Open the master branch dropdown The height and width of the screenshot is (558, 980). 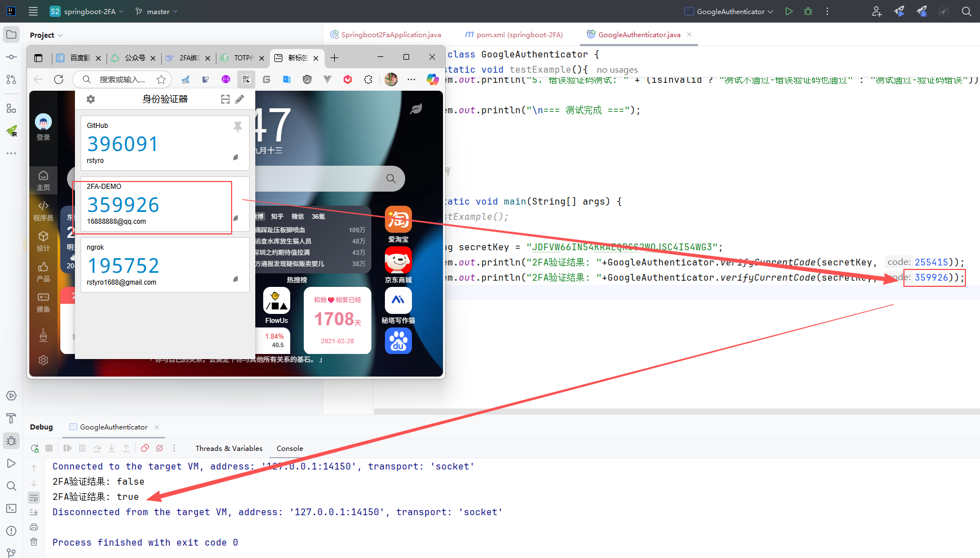point(157,11)
